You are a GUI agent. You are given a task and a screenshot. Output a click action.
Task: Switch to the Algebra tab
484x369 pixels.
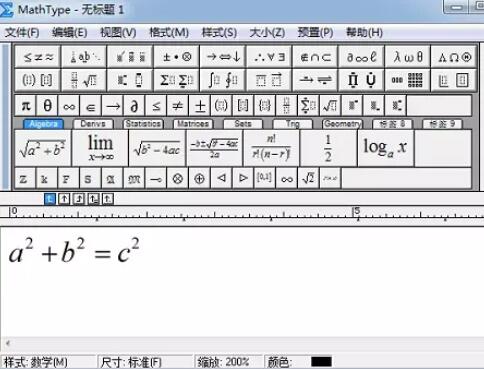pos(43,124)
